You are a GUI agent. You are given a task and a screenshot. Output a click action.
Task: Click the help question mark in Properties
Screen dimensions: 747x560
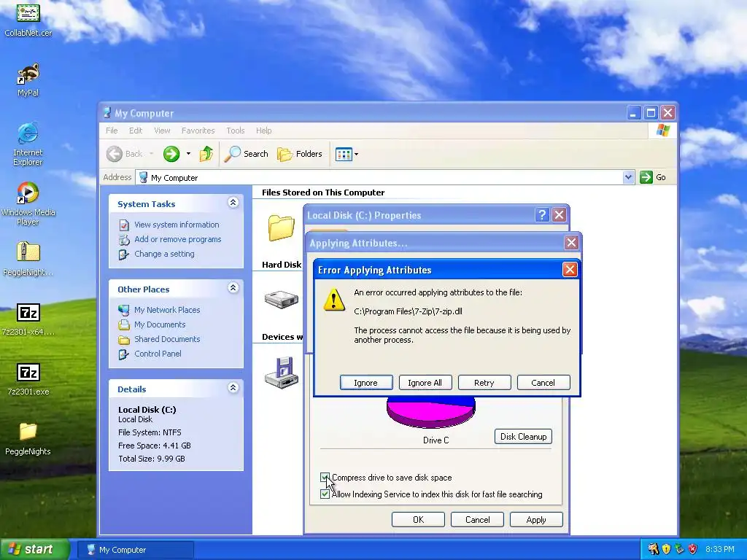tap(542, 215)
